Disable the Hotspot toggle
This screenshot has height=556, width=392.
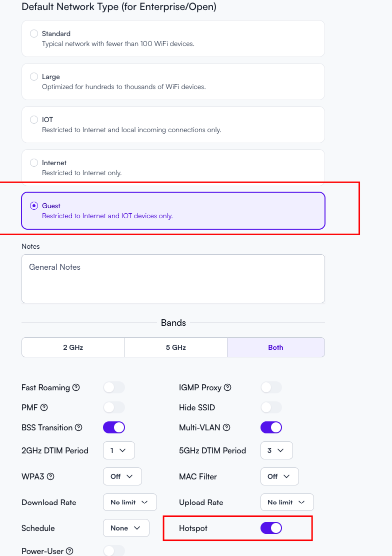point(271,528)
